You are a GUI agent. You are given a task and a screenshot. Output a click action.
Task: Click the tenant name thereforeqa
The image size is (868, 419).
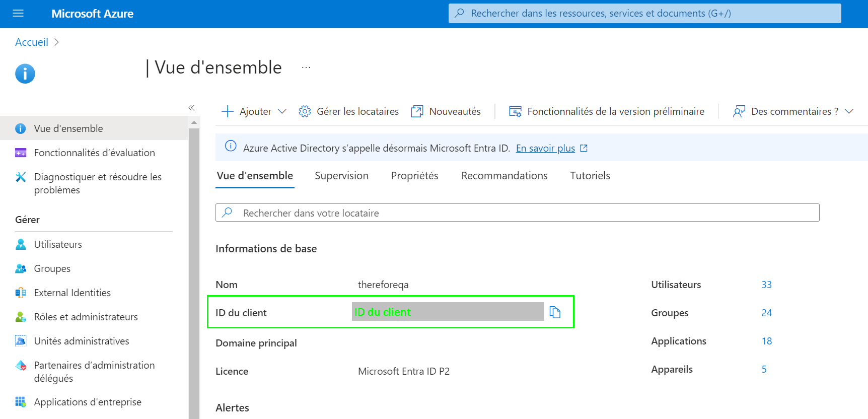tap(383, 285)
